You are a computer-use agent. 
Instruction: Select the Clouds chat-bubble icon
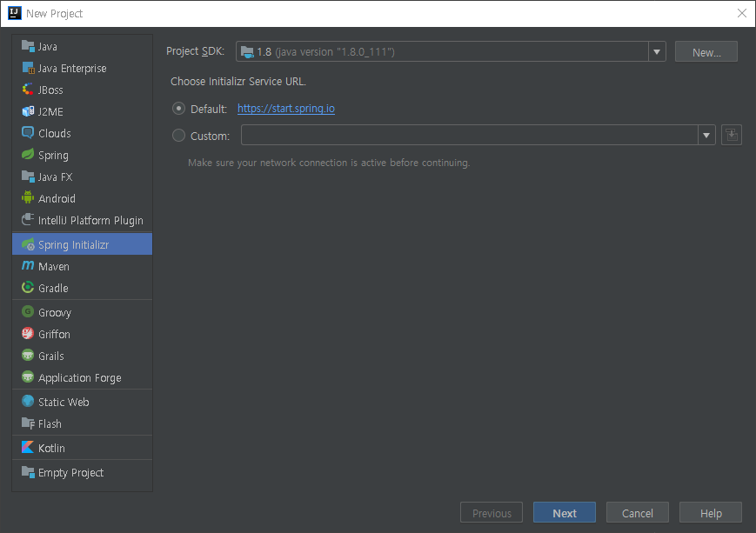click(28, 132)
